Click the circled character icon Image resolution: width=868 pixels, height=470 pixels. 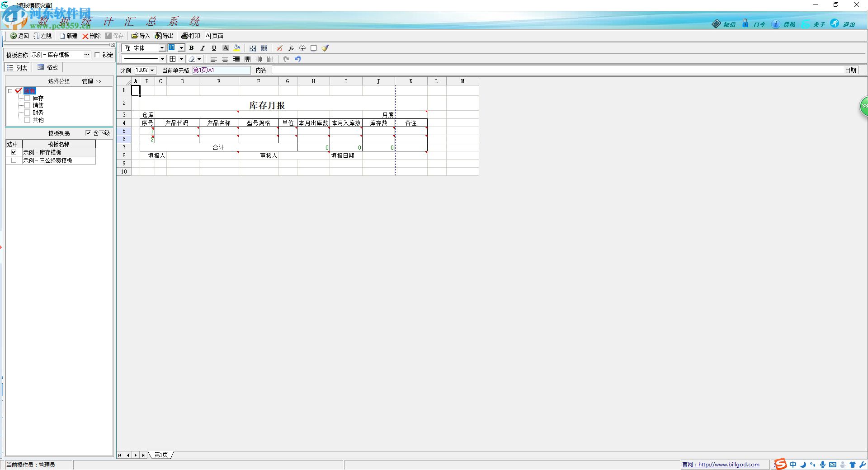coord(302,48)
